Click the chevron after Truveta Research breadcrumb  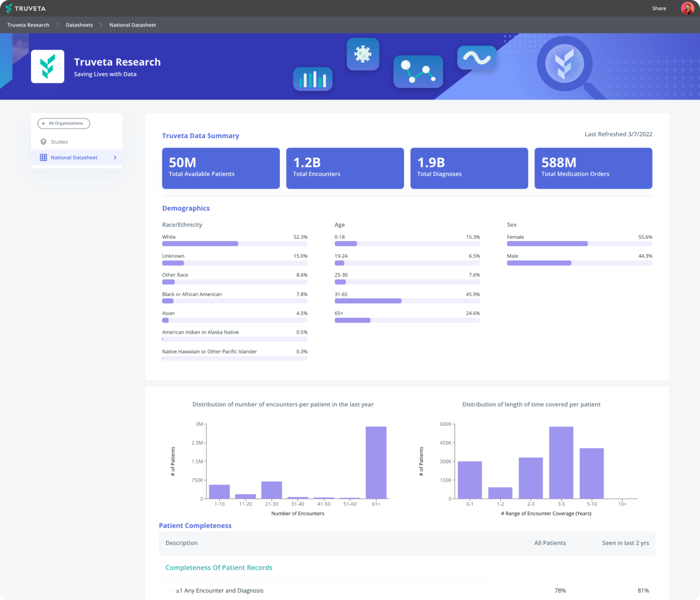click(x=57, y=25)
